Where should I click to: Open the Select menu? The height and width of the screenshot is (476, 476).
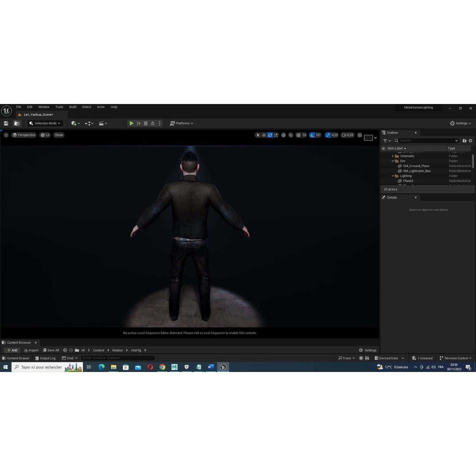click(86, 107)
